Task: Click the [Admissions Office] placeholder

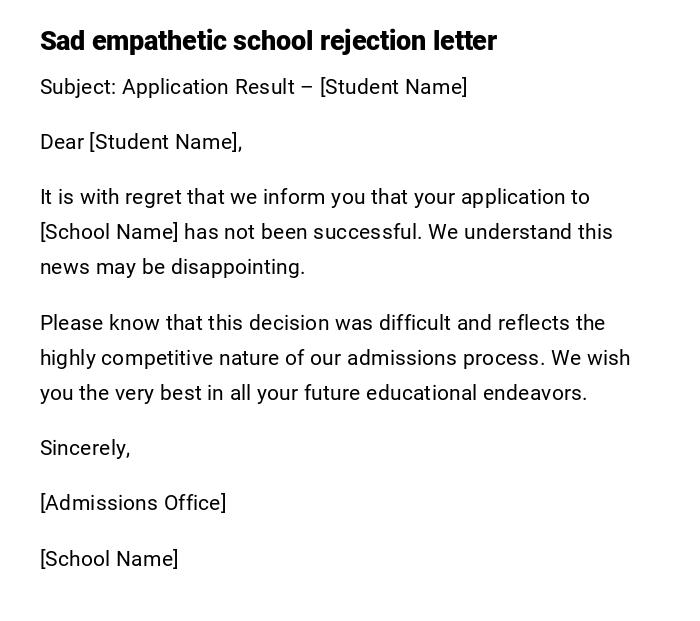Action: (x=133, y=503)
